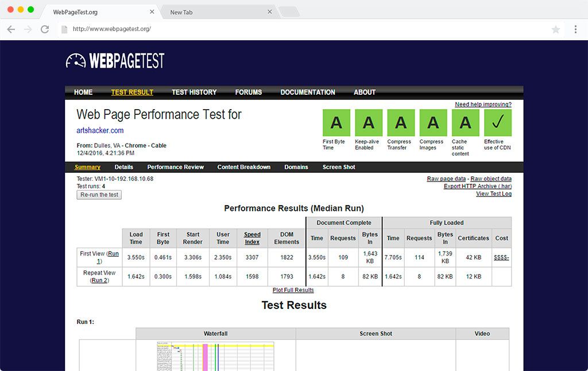Open the First View Run 1 link

pos(107,257)
